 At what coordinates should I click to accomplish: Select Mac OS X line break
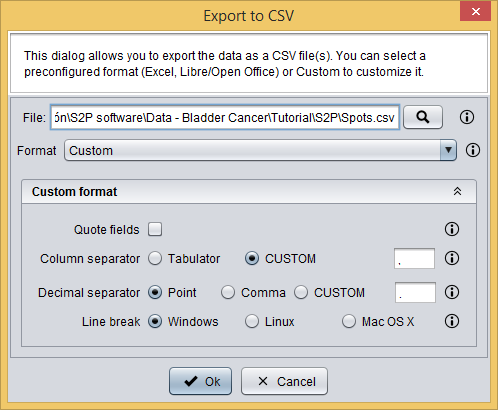349,322
